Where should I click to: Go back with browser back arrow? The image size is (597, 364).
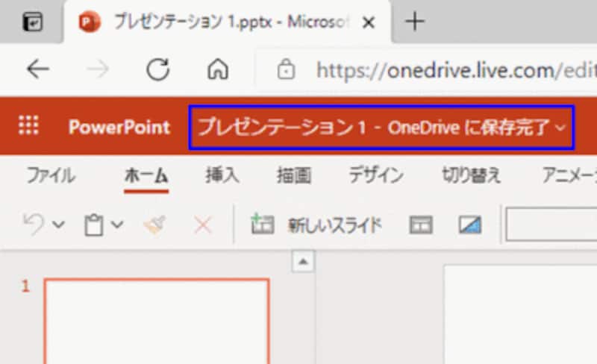[x=38, y=69]
